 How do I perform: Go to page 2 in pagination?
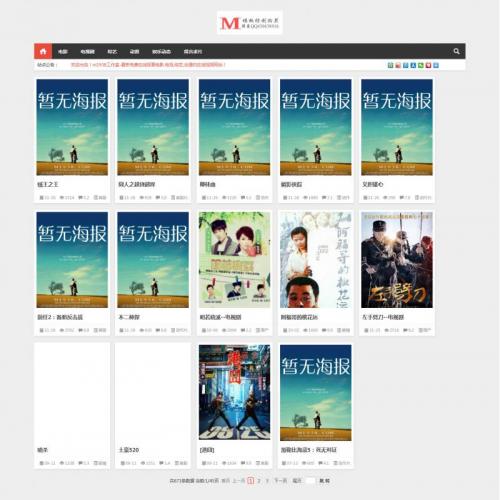coord(259,481)
